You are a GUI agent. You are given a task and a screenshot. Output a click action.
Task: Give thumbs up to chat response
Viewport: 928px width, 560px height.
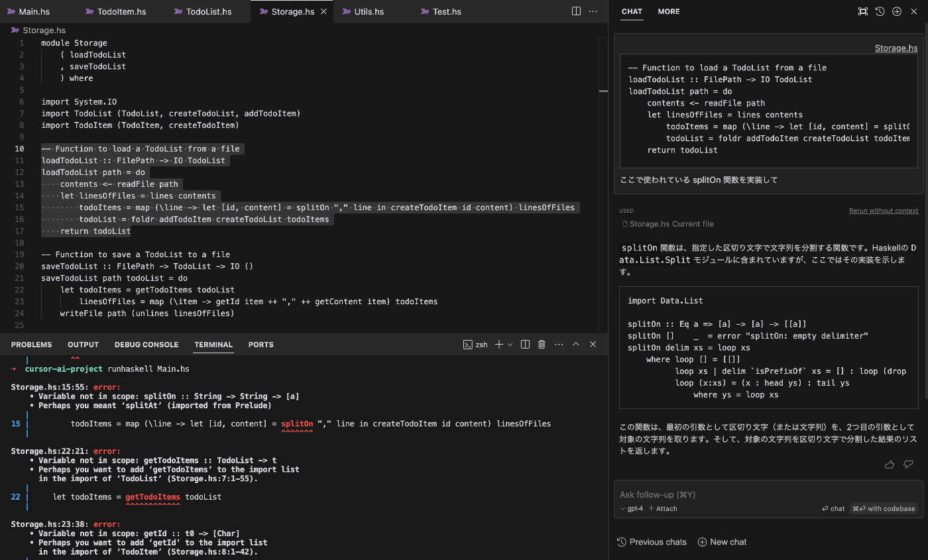(890, 465)
